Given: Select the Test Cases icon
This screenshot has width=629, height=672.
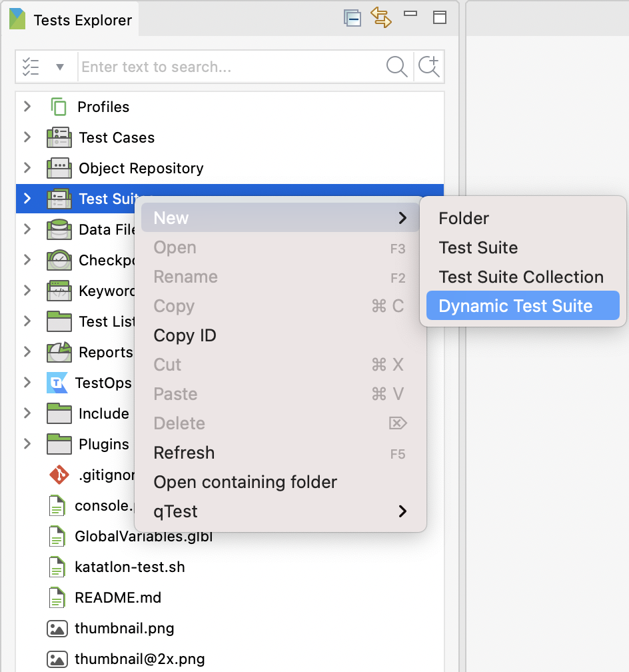Looking at the screenshot, I should (59, 137).
